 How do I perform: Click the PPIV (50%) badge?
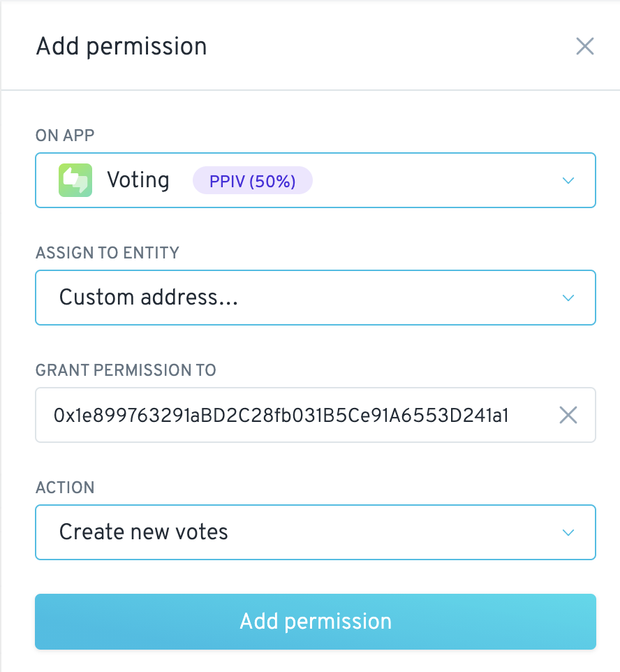point(252,181)
